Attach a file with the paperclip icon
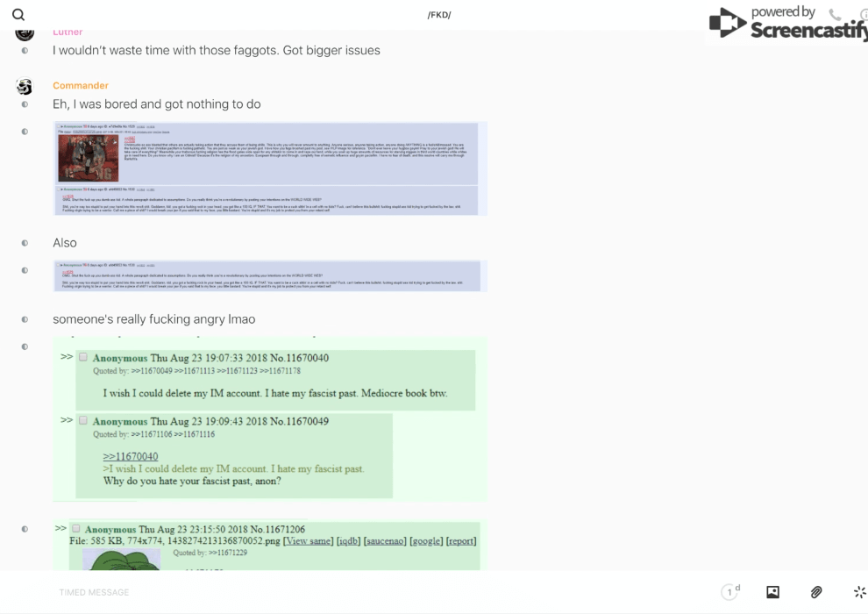The image size is (868, 614). [x=816, y=592]
